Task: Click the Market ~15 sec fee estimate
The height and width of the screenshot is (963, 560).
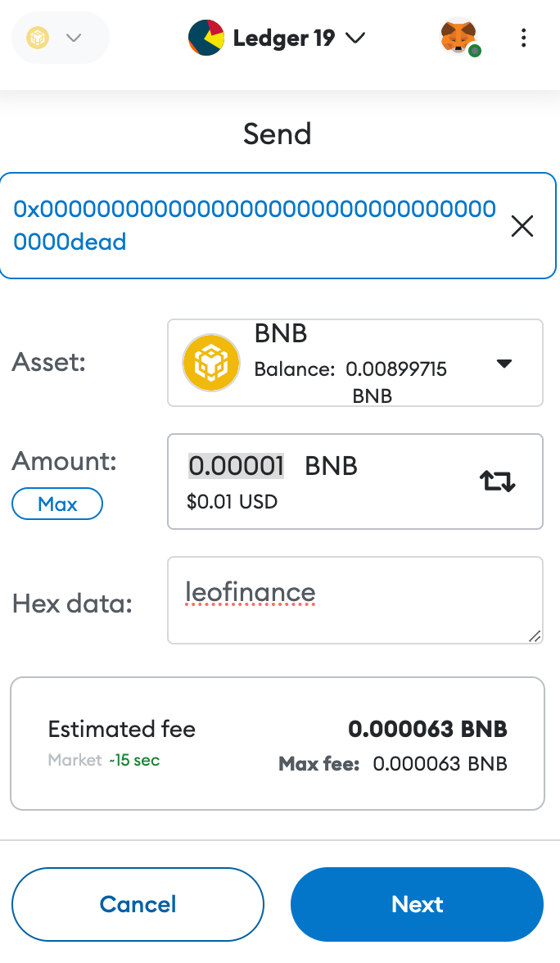Action: point(104,760)
